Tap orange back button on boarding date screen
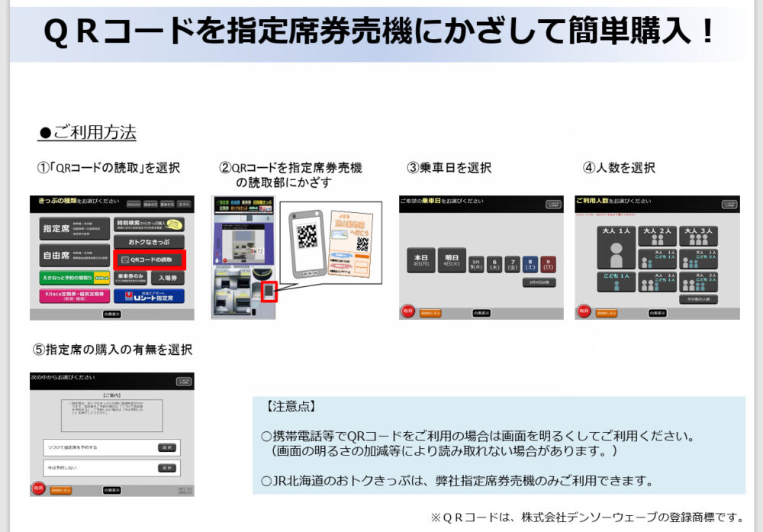Viewport: 763px width, 532px height. pos(430,313)
